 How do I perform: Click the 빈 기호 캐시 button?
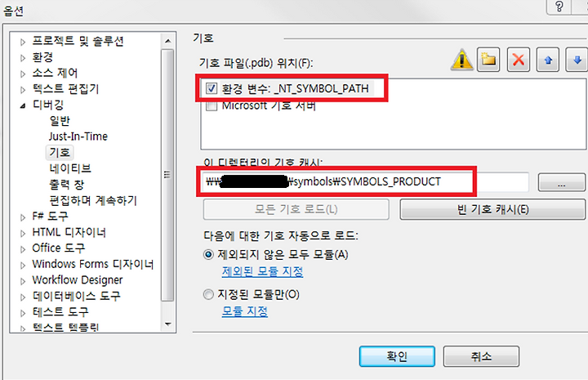492,209
